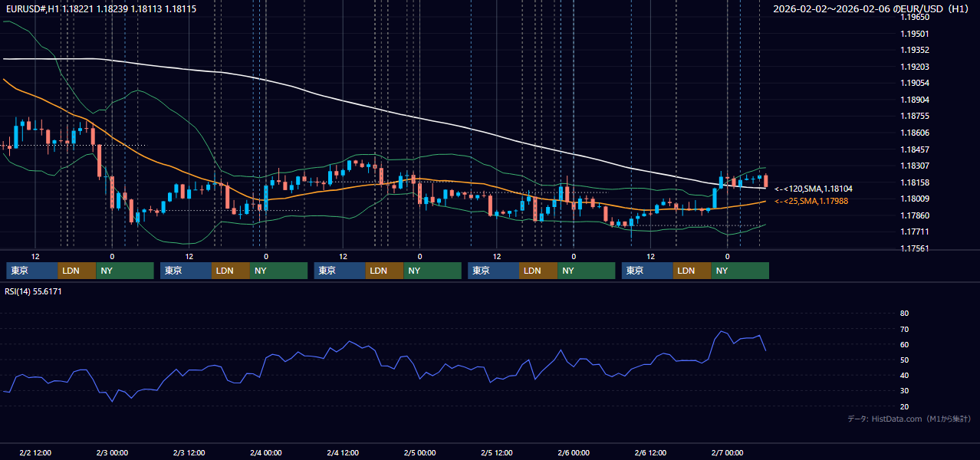Click RSI scale level 50

tap(904, 360)
